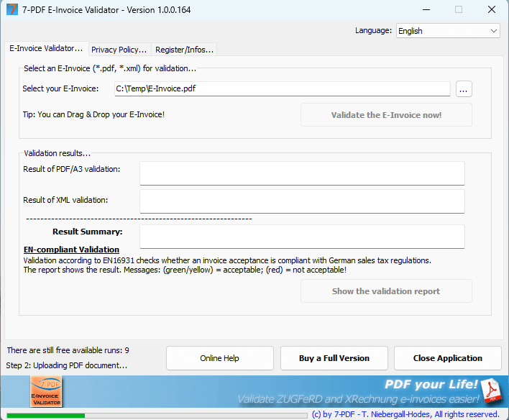This screenshot has width=509, height=420.
Task: Click "Result of PDF/A3 validation:" label
Action: point(71,169)
